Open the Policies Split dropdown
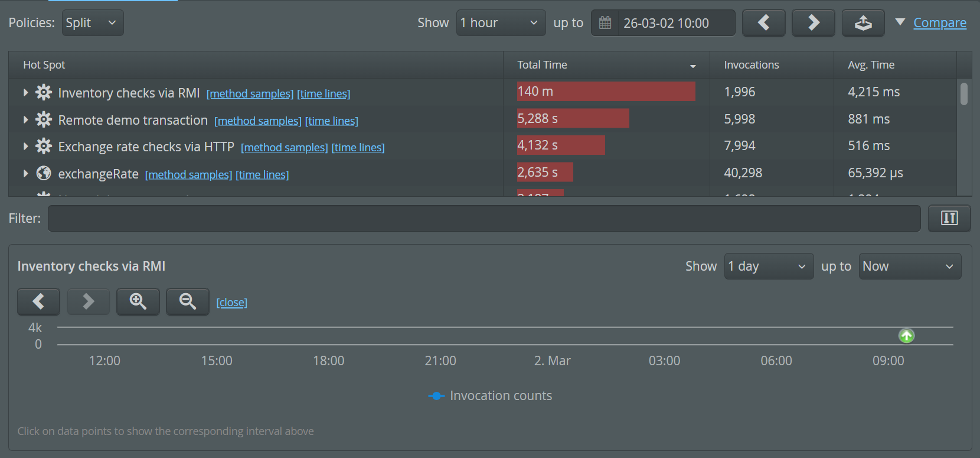980x458 pixels. click(x=93, y=23)
